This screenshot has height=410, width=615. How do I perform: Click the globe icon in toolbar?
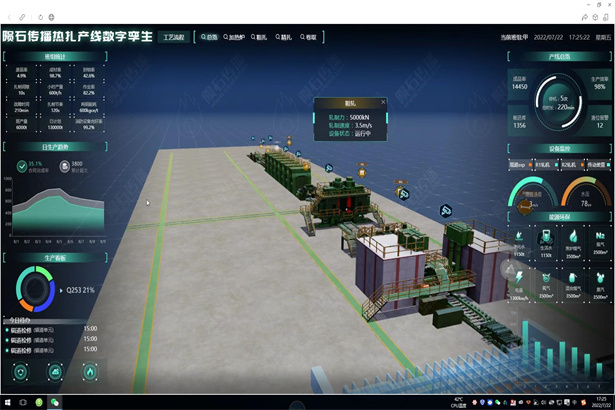click(51, 17)
